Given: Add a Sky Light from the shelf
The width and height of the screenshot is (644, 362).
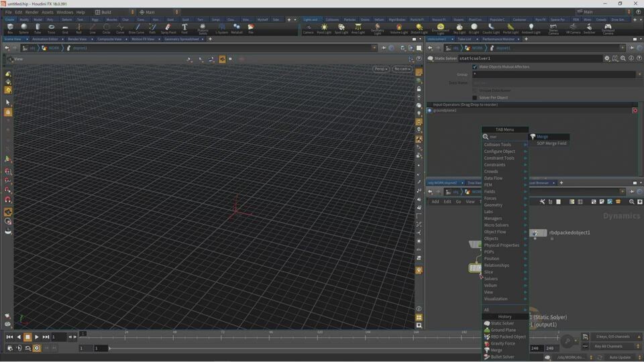Looking at the screenshot, I should pyautogui.click(x=459, y=28).
